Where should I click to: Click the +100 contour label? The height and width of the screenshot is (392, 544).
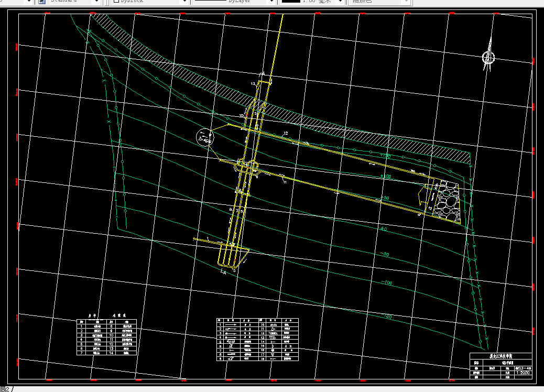385,177
